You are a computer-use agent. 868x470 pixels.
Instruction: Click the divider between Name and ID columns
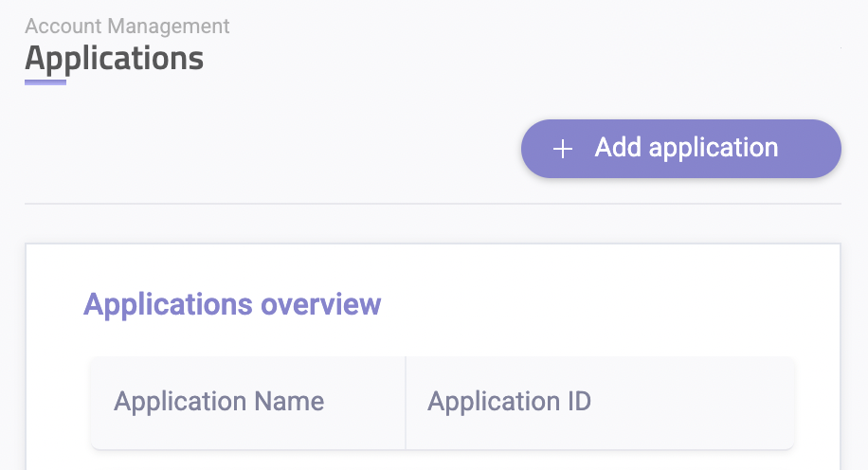pyautogui.click(x=406, y=402)
